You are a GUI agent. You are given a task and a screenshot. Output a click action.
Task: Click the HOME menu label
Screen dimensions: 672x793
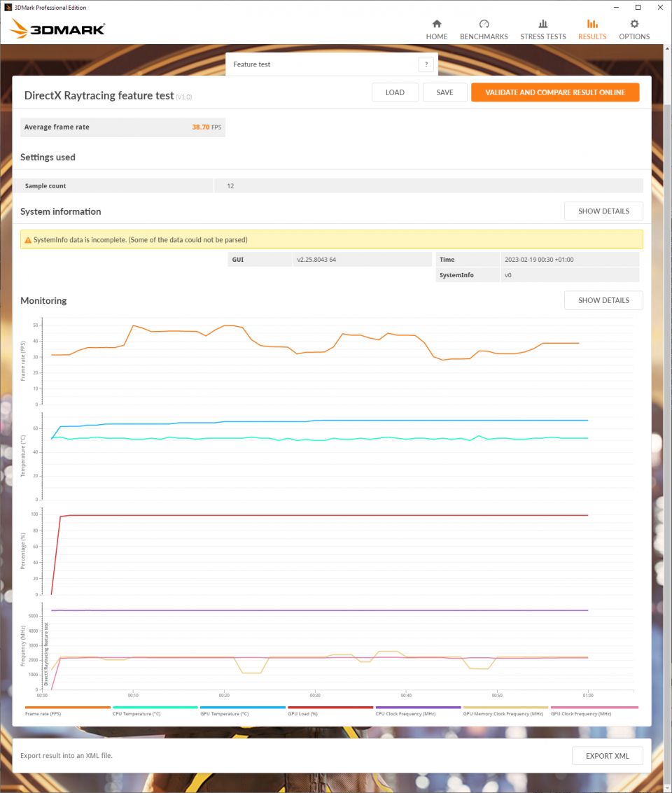[x=436, y=36]
